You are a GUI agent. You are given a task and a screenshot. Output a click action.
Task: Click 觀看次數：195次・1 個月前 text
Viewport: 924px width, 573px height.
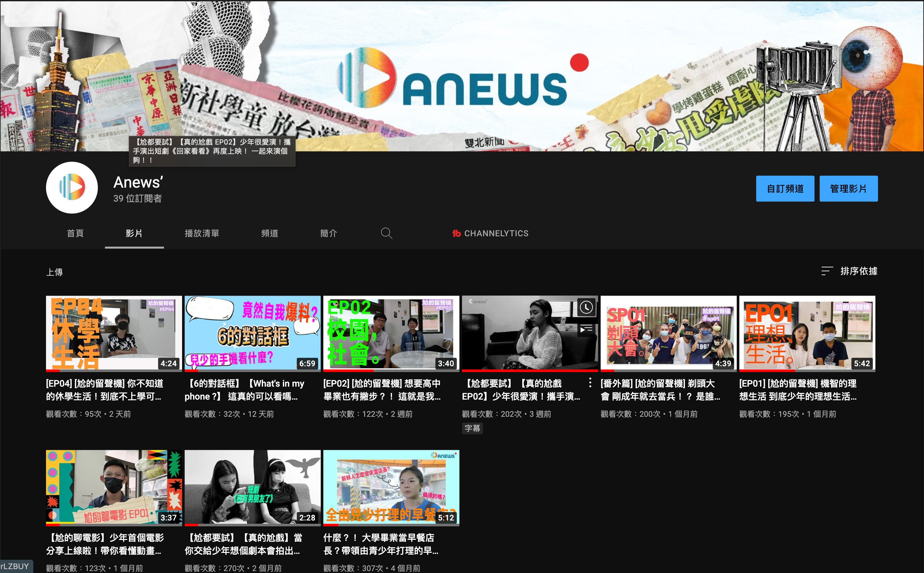787,414
